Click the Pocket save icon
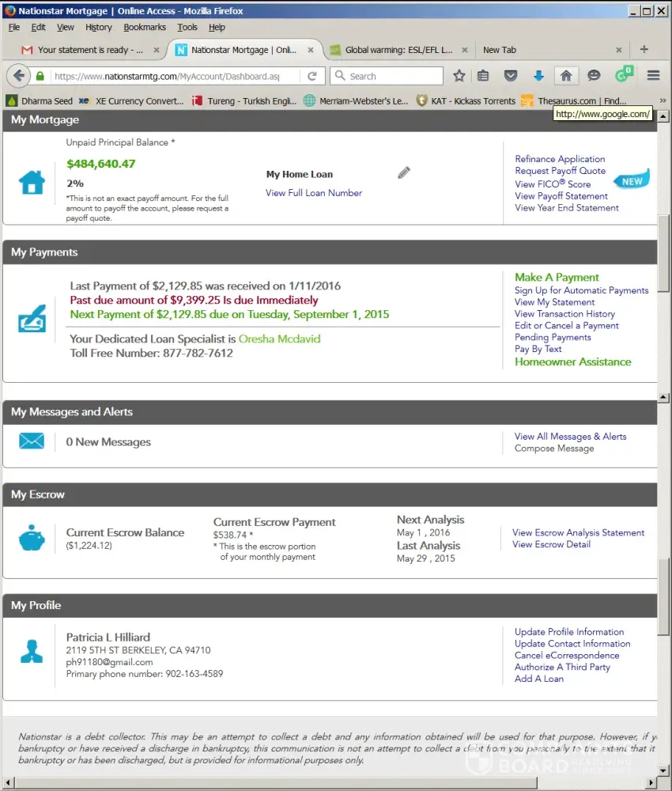The height and width of the screenshot is (791, 672). (x=511, y=76)
